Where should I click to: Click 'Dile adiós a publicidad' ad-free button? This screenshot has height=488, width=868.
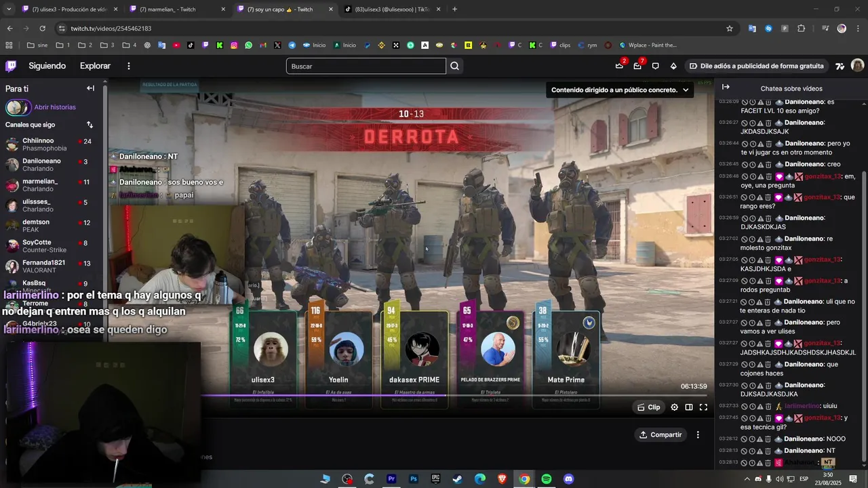click(x=756, y=66)
